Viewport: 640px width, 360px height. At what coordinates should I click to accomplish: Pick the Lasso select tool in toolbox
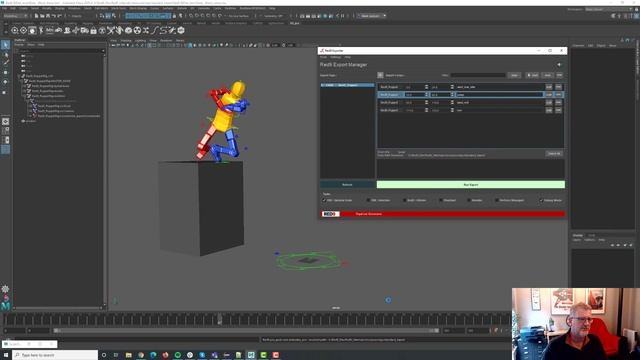coord(5,54)
